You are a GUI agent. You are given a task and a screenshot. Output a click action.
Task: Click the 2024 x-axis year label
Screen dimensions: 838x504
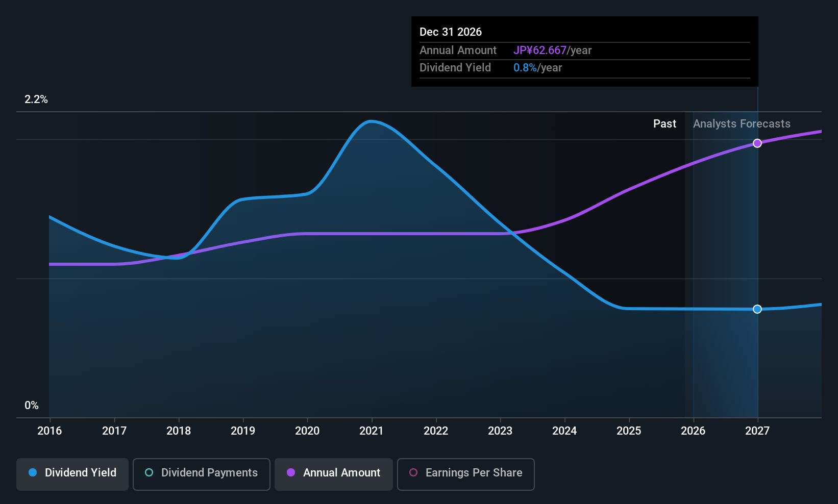(564, 431)
